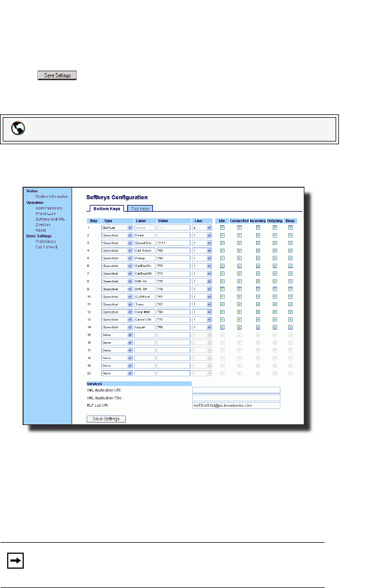Toggle the Idle checkbox for key 7
The image size is (377, 588).
click(222, 274)
